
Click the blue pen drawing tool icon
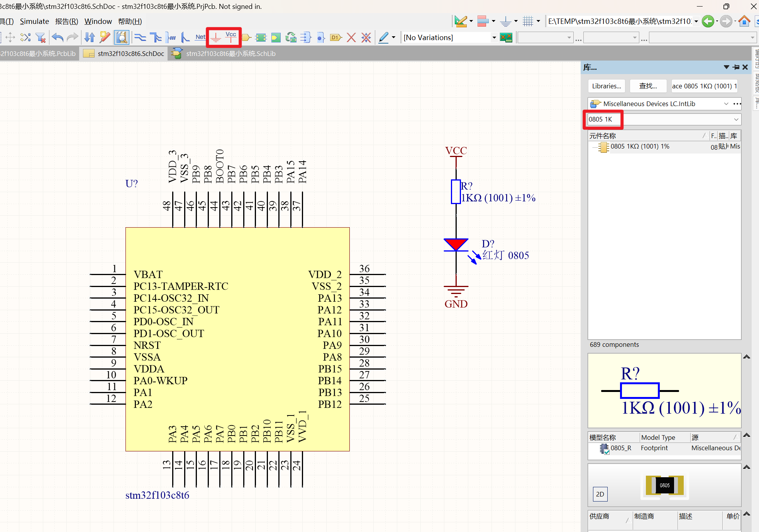(x=383, y=37)
